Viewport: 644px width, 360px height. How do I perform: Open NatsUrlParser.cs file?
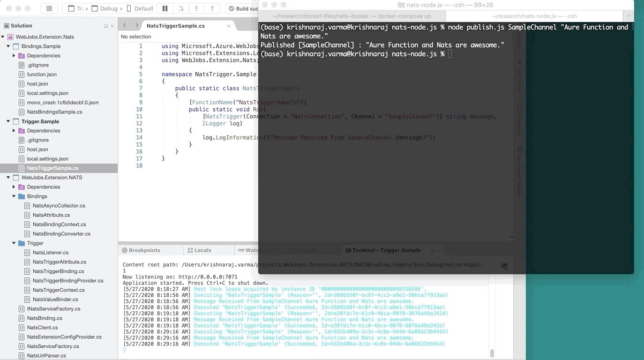click(x=46, y=356)
